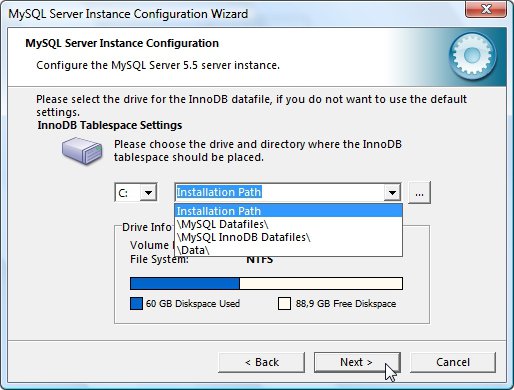Collapse the Installation Path combo arrow
Image resolution: width=514 pixels, height=390 pixels.
click(x=392, y=192)
